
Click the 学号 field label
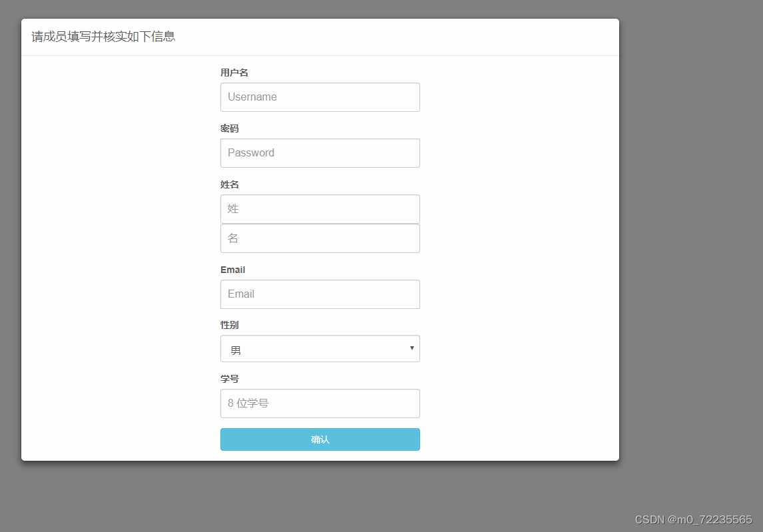(x=229, y=378)
